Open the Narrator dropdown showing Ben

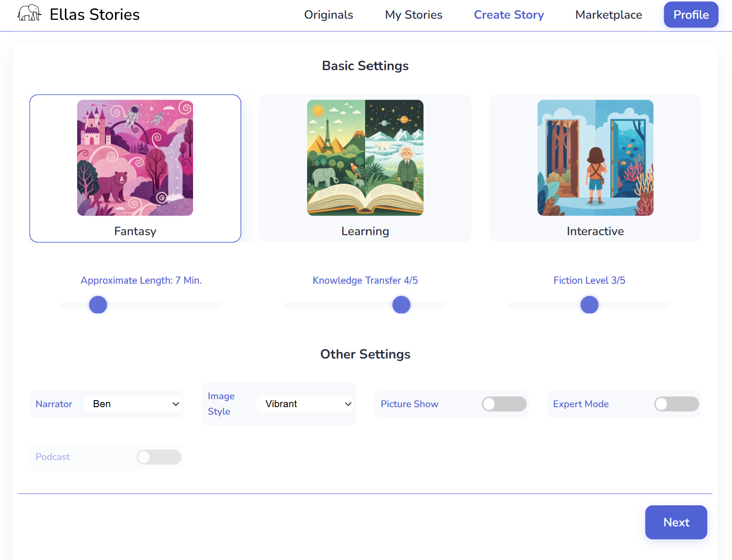134,404
